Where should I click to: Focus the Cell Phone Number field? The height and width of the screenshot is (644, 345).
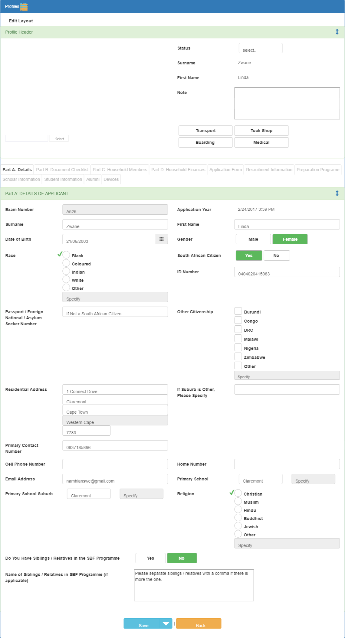tap(115, 464)
